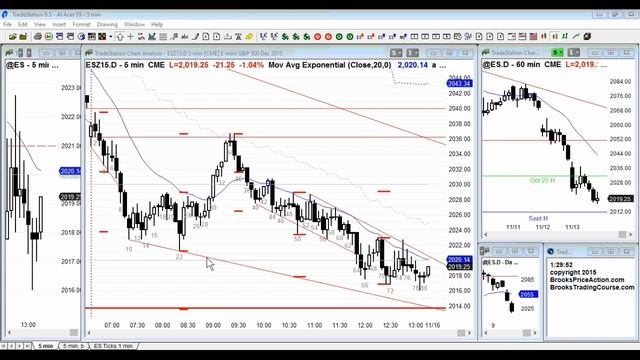Click the @ES.D 60 min chart title

(522, 64)
